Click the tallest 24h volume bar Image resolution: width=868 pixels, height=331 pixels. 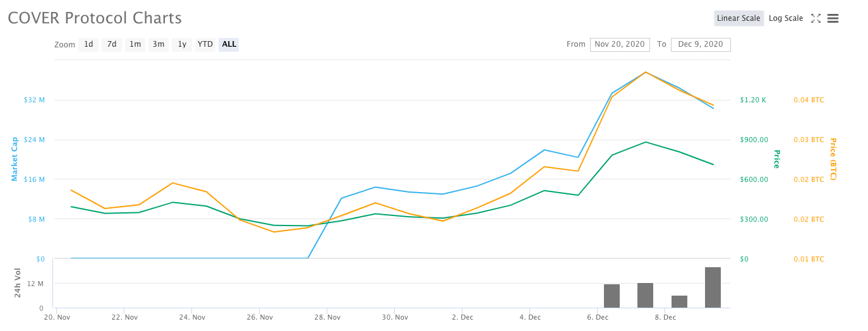click(x=713, y=287)
